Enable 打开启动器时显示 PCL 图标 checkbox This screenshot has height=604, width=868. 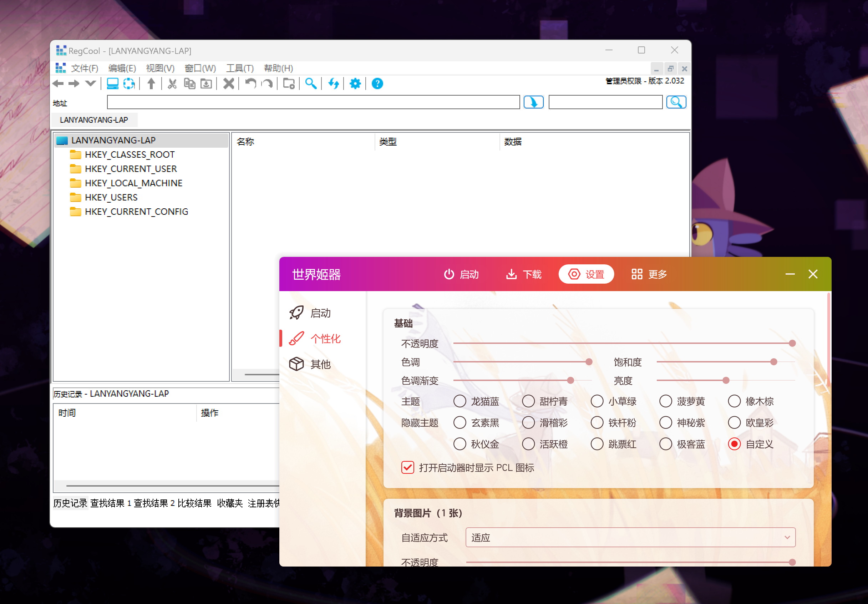(x=407, y=468)
